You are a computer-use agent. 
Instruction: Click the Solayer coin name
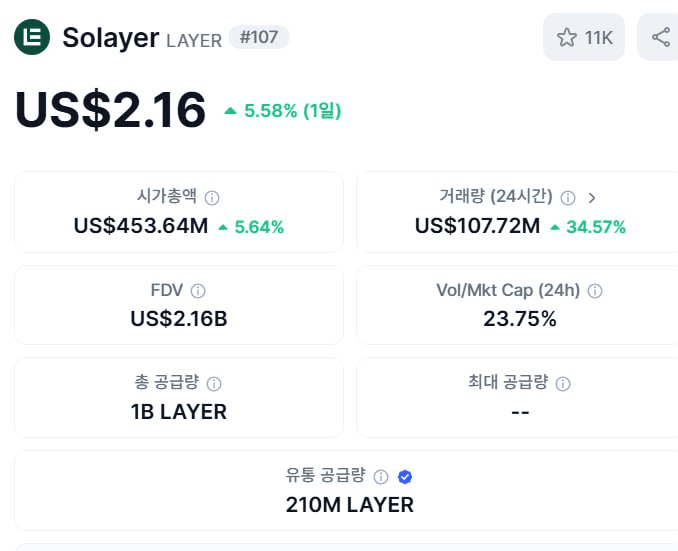110,38
